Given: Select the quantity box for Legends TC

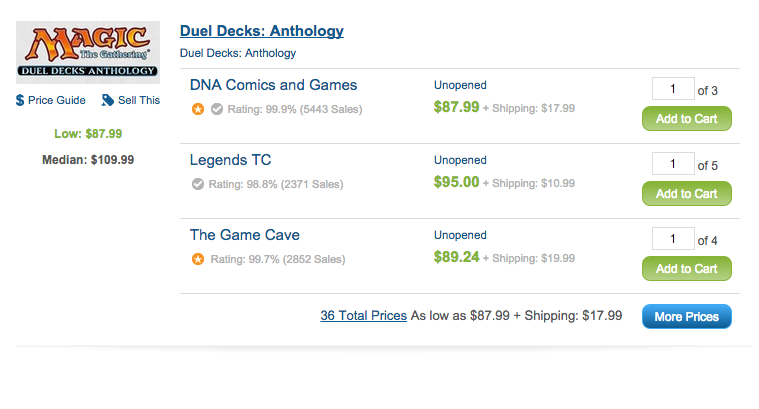Looking at the screenshot, I should tap(673, 164).
